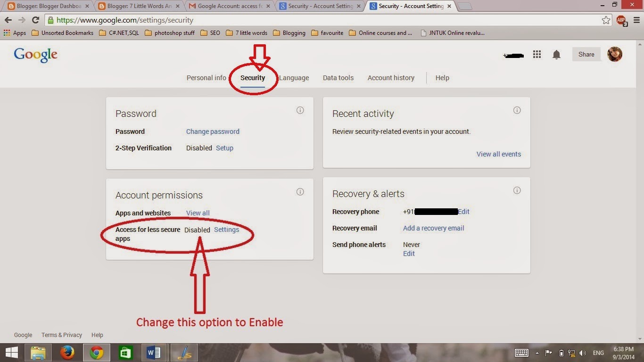Open the Action Center flag icon
The width and height of the screenshot is (644, 362).
click(x=549, y=353)
